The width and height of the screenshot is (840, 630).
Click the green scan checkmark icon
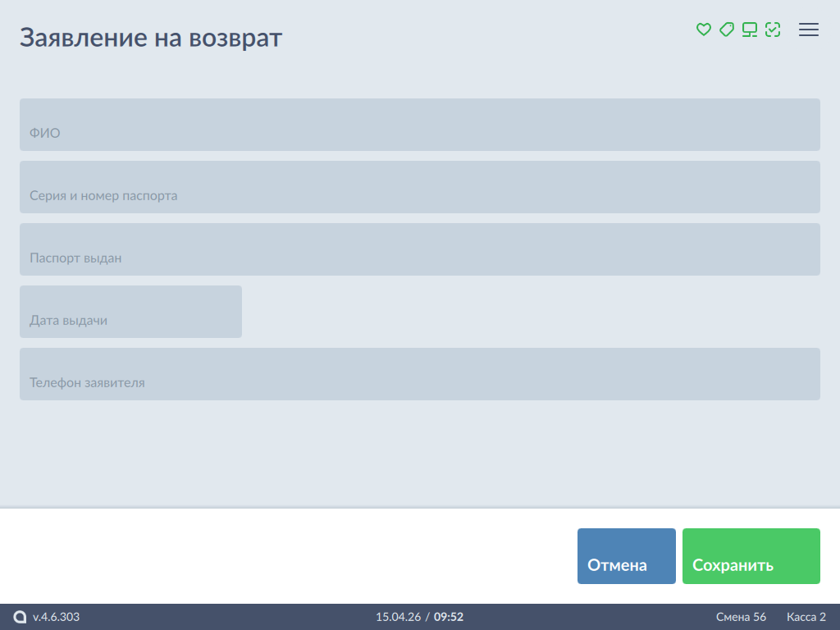[x=772, y=30]
